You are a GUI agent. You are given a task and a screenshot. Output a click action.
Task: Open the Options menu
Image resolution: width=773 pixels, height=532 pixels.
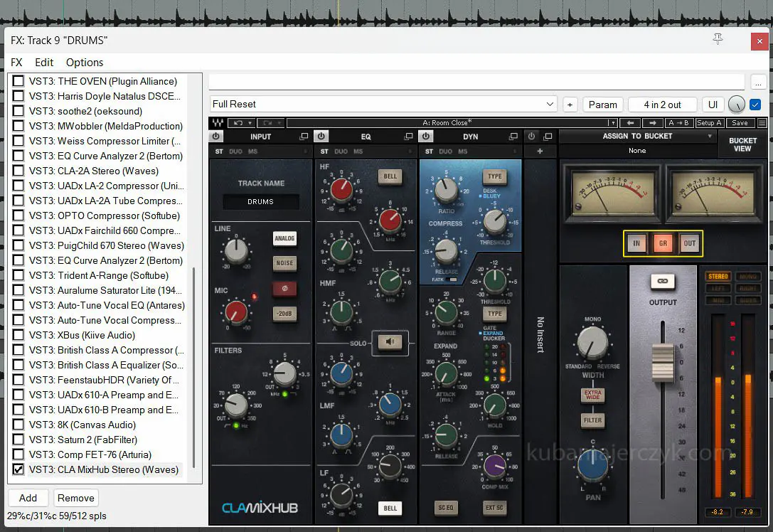point(85,63)
